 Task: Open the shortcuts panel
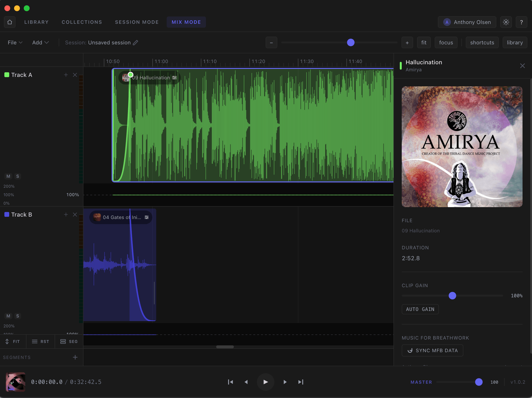[482, 42]
